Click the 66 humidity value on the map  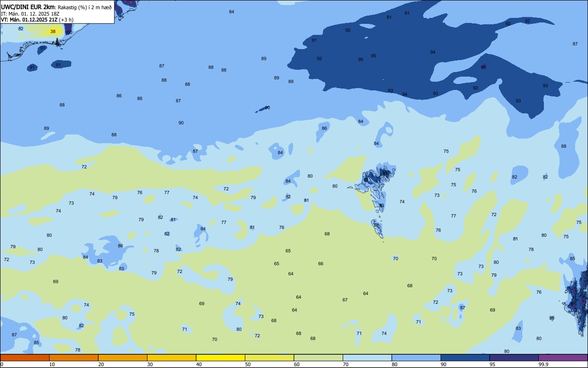pos(321,263)
